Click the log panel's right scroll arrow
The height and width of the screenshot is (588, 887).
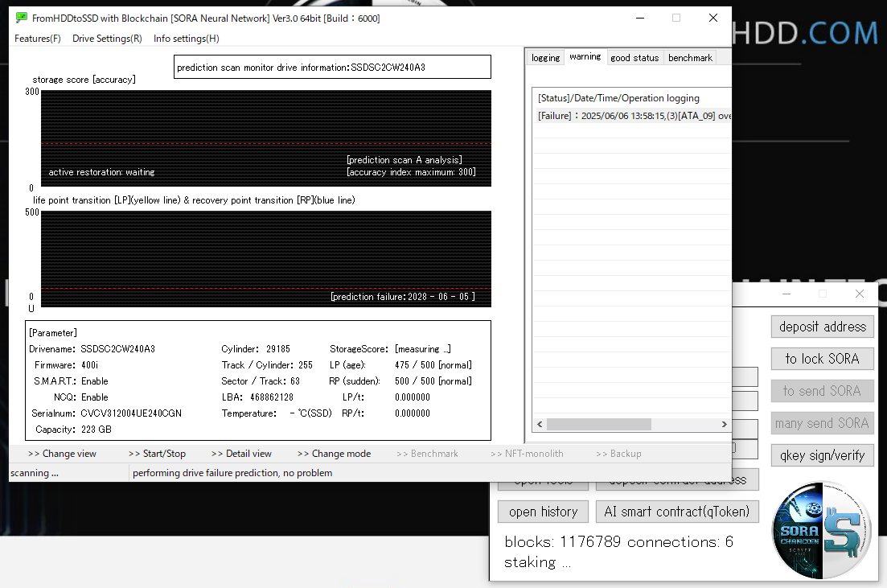724,424
